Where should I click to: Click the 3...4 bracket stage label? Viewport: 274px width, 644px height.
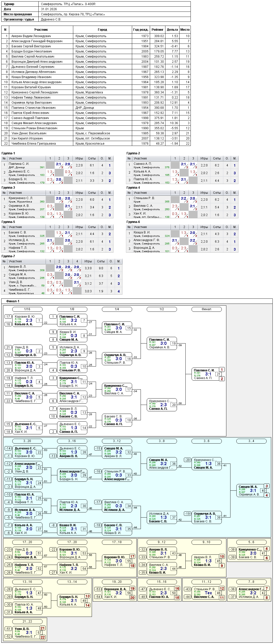coord(251,441)
